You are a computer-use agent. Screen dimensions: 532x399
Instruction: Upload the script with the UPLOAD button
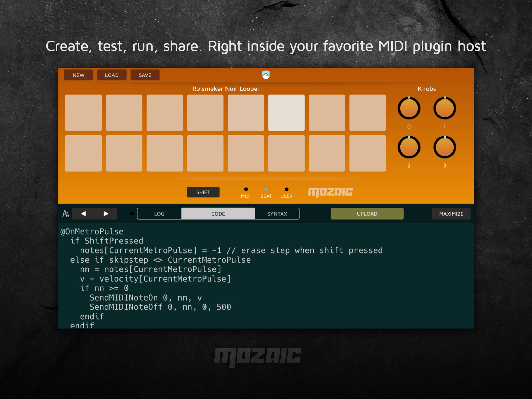[x=367, y=214]
